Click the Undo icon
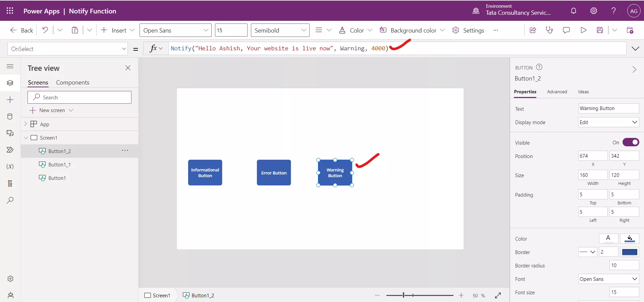 (x=45, y=30)
